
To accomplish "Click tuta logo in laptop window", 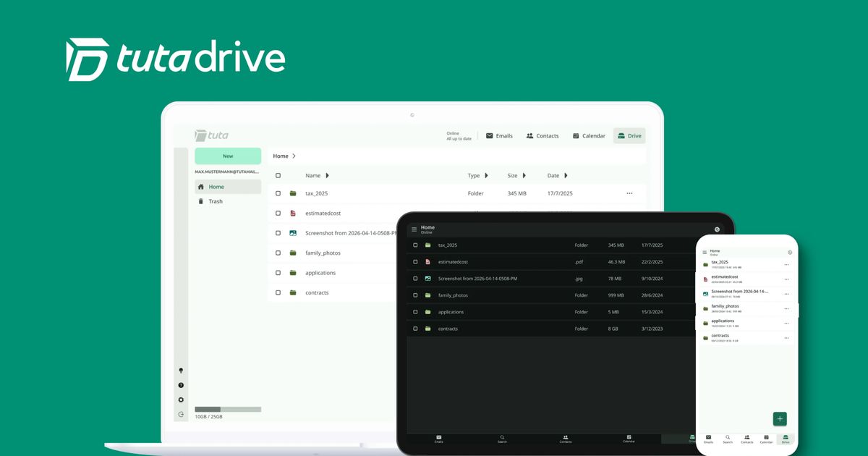I will (x=211, y=135).
